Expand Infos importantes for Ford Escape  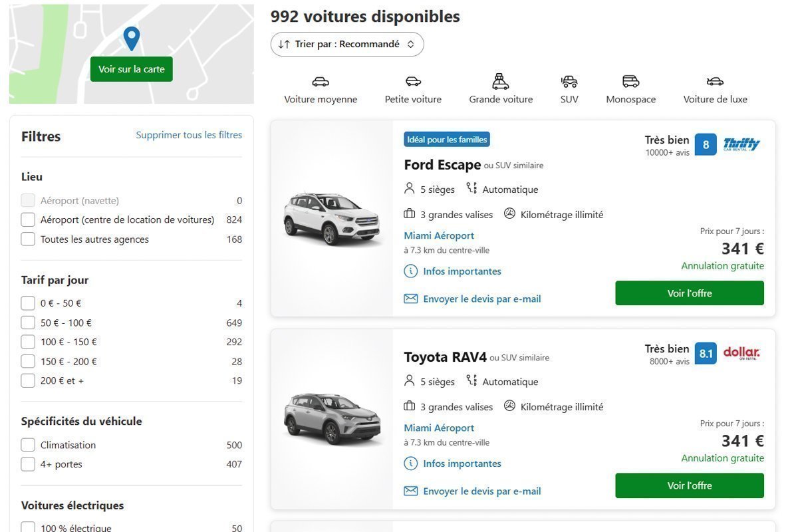coord(462,271)
